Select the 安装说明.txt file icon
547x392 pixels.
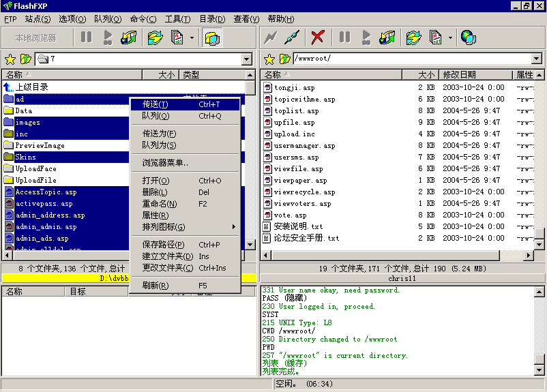(x=267, y=226)
